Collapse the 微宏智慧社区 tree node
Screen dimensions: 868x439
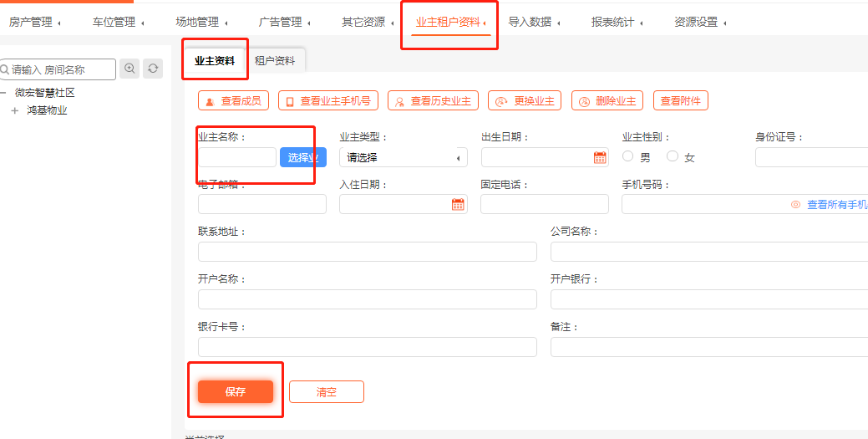(x=3, y=93)
